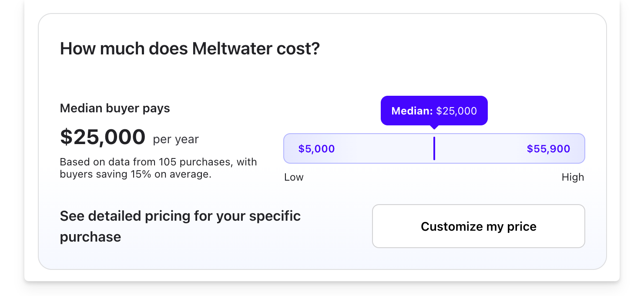
Task: Click the Low label under the bar
Action: coord(294,177)
